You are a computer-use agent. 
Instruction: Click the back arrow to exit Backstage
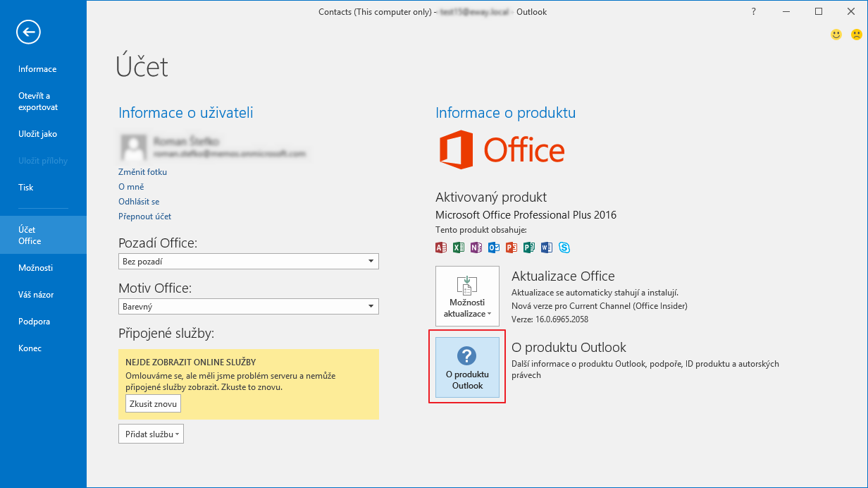click(30, 31)
